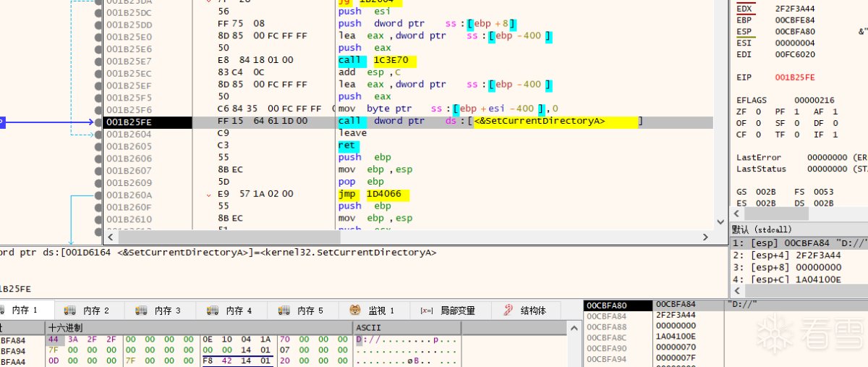Viewport: 868px width, 367px height.
Task: Select opcode bytes E8 84 18 01 00
Action: click(x=255, y=61)
